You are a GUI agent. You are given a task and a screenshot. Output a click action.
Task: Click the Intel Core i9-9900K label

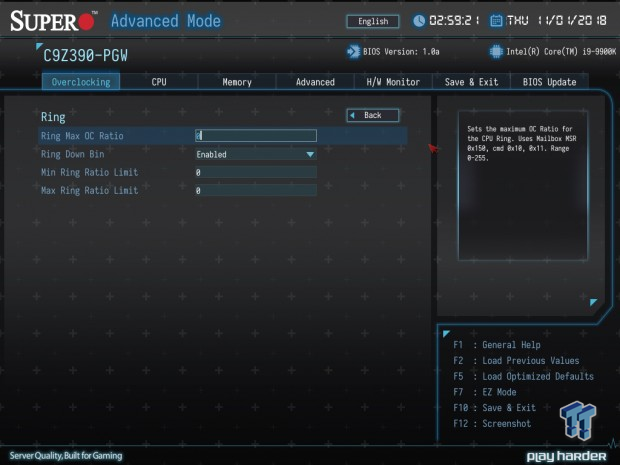click(x=561, y=52)
